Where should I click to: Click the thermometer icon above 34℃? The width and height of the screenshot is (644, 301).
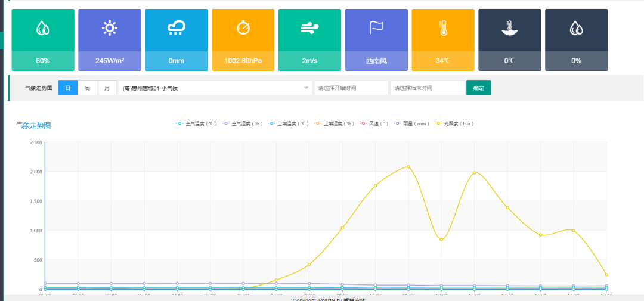[443, 28]
